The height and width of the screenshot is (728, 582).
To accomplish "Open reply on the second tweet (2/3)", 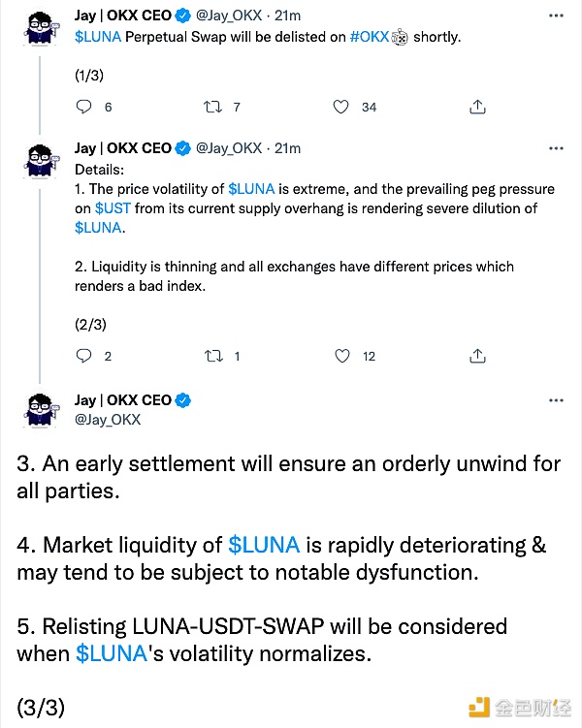I will 83,356.
